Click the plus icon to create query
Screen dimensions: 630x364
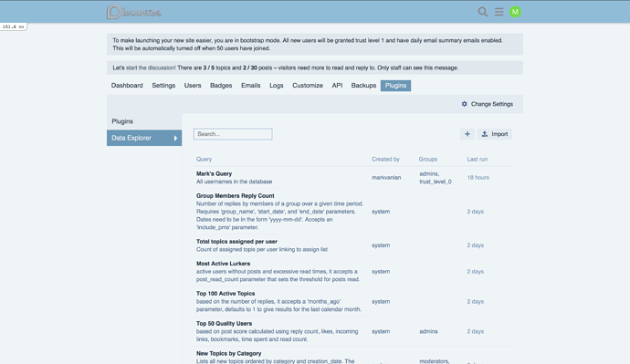tap(467, 134)
